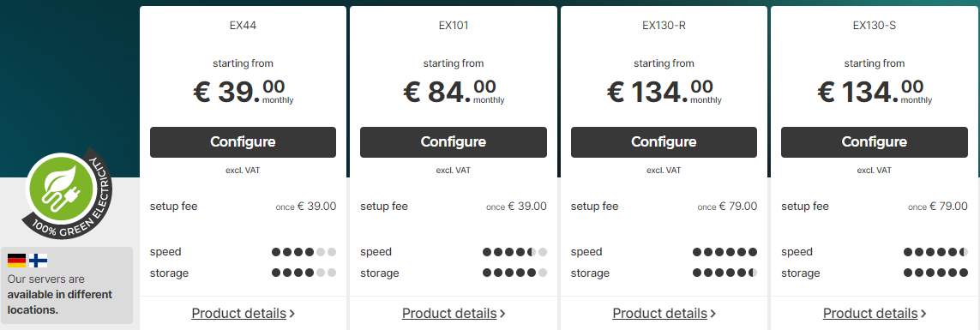Open Product details for EX130-R
The image size is (980, 330).
tap(664, 313)
